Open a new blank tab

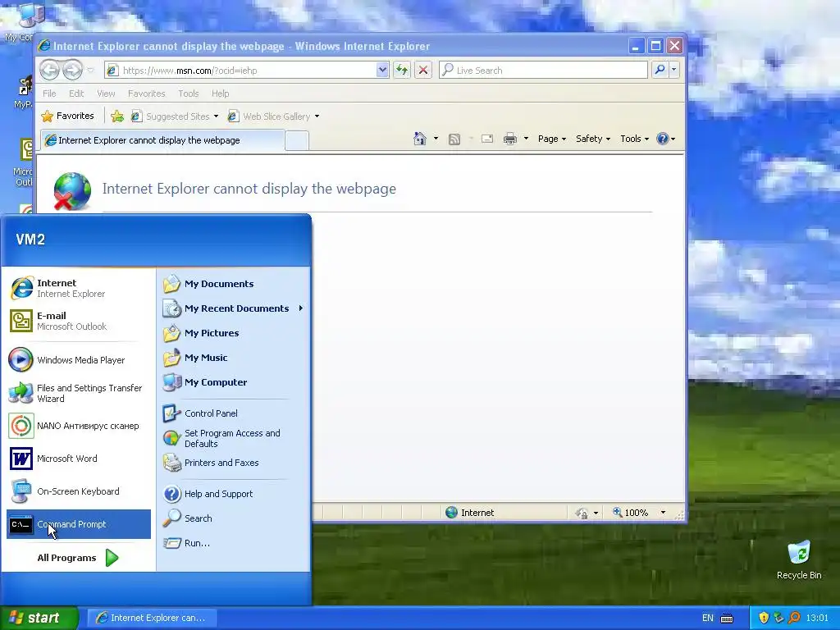pyautogui.click(x=297, y=141)
